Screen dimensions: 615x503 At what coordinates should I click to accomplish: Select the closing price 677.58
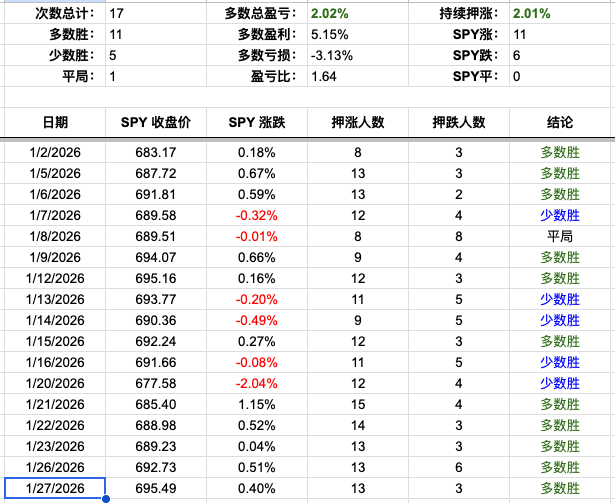pyautogui.click(x=156, y=383)
